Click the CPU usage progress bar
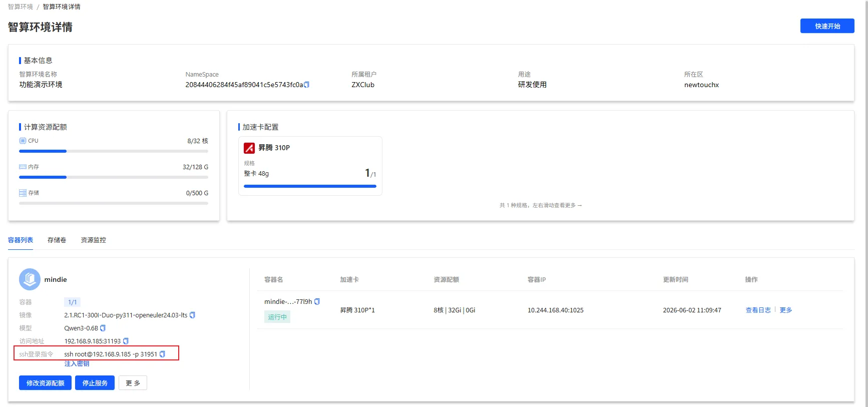 coord(114,151)
